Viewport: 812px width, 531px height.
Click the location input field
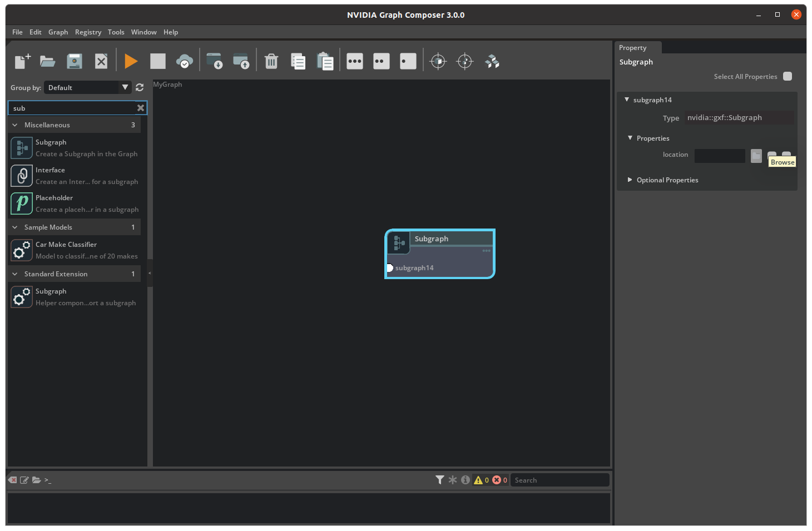[720, 156]
